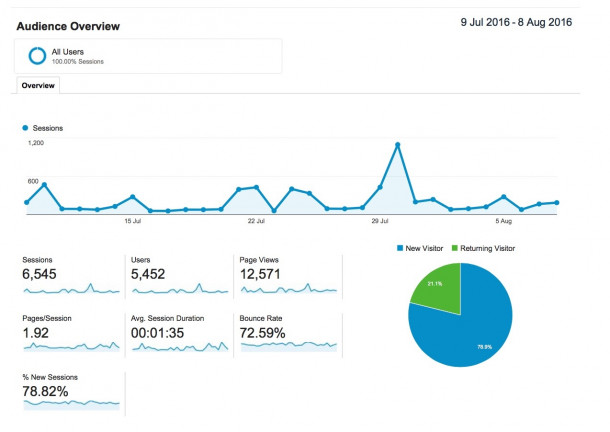
Task: Click the highest peak point on the Sessions chart
Action: 398,145
